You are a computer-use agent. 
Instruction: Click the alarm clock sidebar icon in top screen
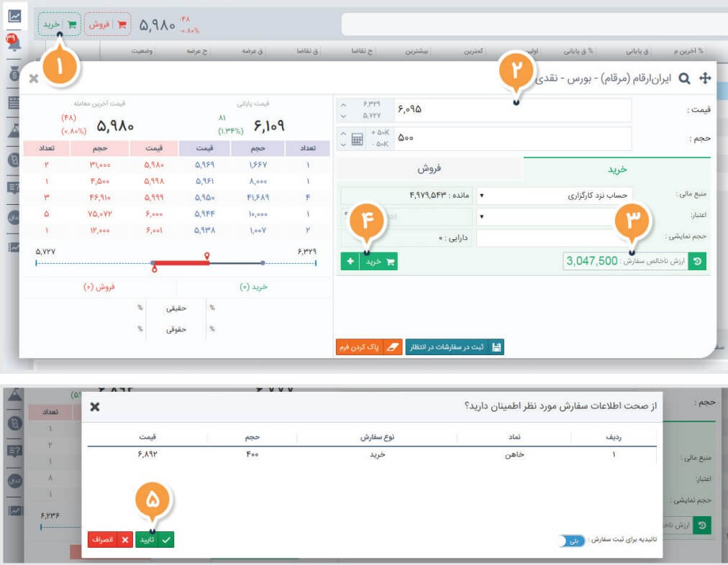(x=14, y=160)
